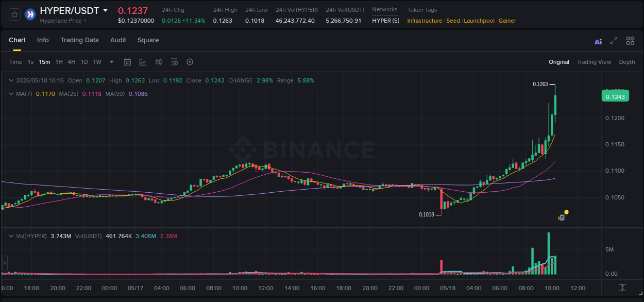The image size is (644, 302).
Task: Collapse the MA indicator legend row
Action: (11, 94)
